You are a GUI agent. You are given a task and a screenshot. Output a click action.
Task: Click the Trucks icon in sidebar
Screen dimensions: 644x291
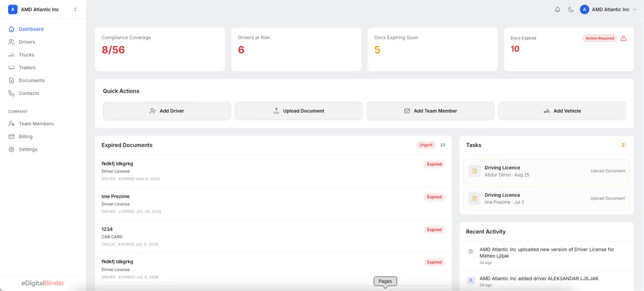[11, 55]
